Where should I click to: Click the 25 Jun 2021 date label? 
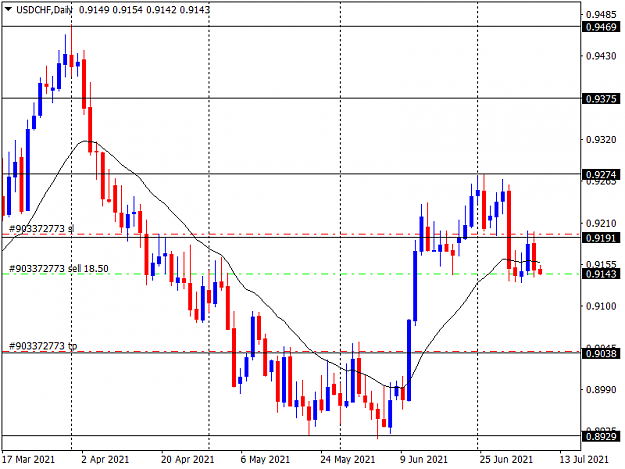click(506, 459)
